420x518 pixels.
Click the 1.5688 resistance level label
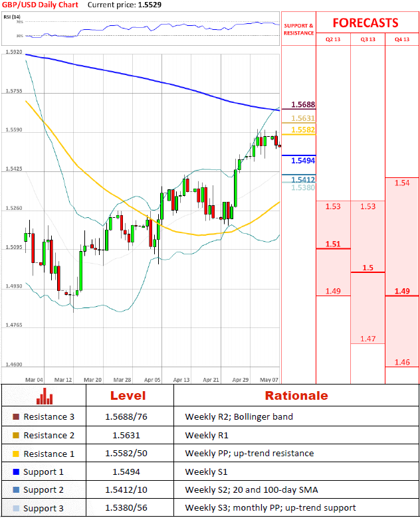303,104
